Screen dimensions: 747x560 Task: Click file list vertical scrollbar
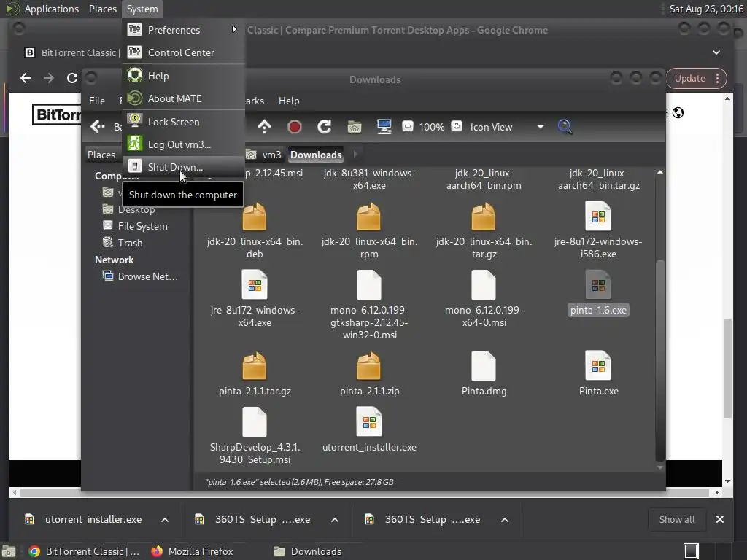(659, 360)
